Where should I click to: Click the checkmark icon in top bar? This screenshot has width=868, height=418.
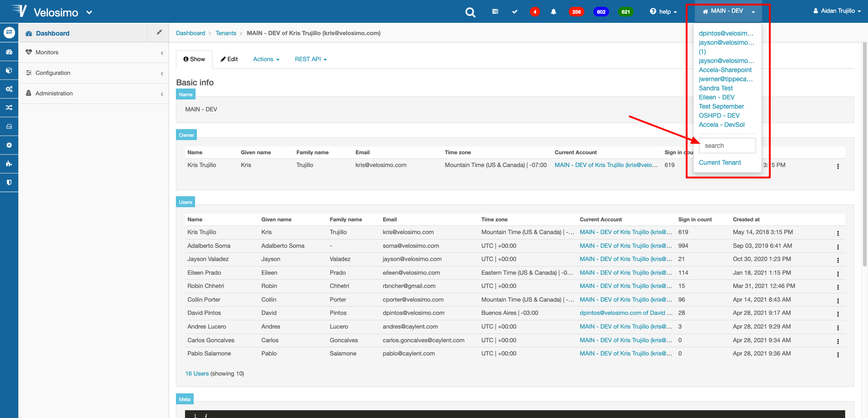pyautogui.click(x=515, y=11)
